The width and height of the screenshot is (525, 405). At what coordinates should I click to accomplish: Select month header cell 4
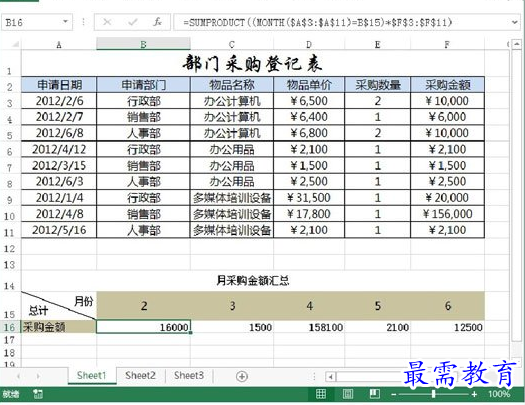click(x=309, y=306)
